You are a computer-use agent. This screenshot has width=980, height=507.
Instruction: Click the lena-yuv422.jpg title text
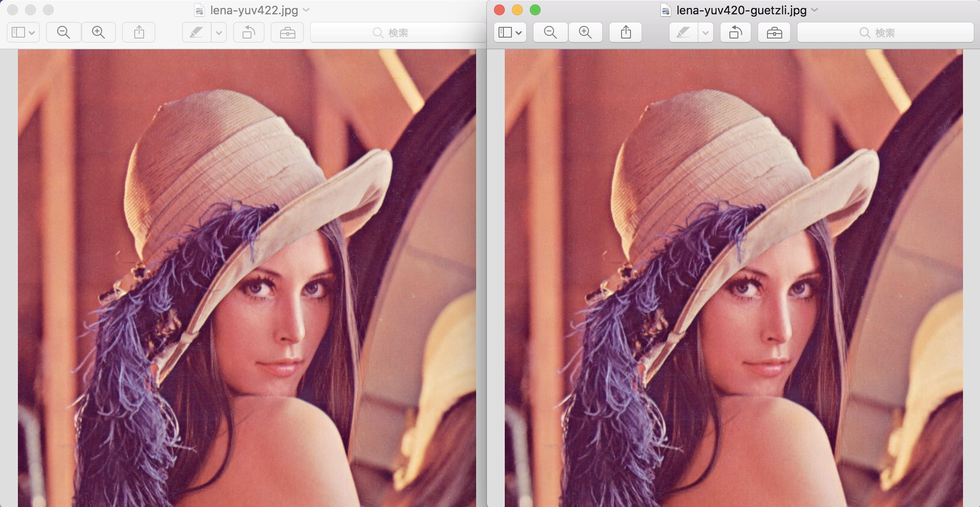coord(254,10)
